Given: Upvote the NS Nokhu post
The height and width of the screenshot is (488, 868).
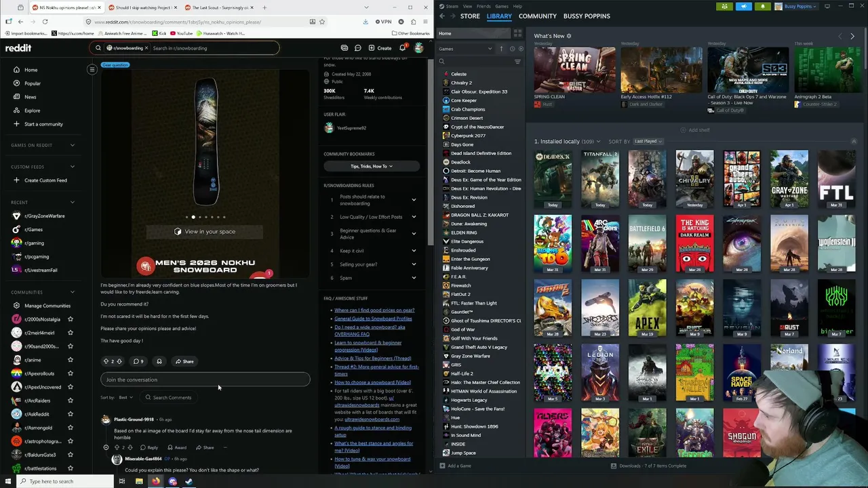Looking at the screenshot, I should point(106,361).
